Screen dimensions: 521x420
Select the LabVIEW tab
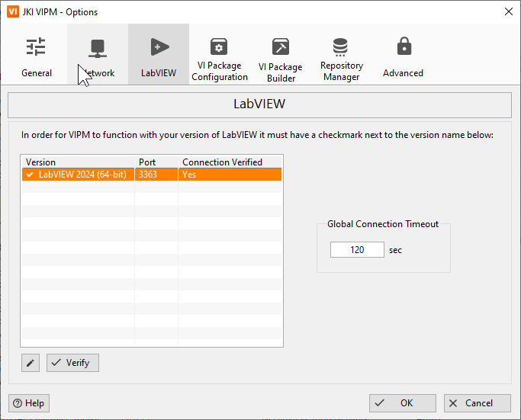click(x=159, y=54)
